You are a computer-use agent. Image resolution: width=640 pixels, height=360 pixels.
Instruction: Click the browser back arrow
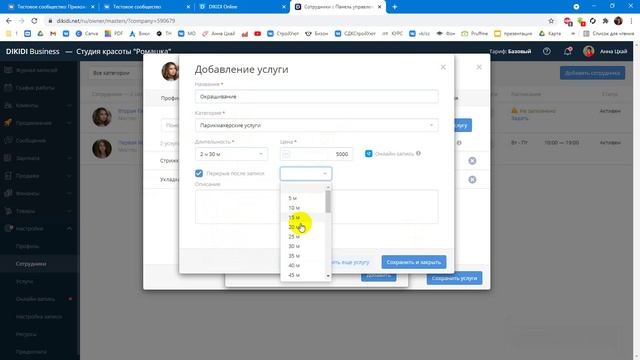(x=9, y=21)
